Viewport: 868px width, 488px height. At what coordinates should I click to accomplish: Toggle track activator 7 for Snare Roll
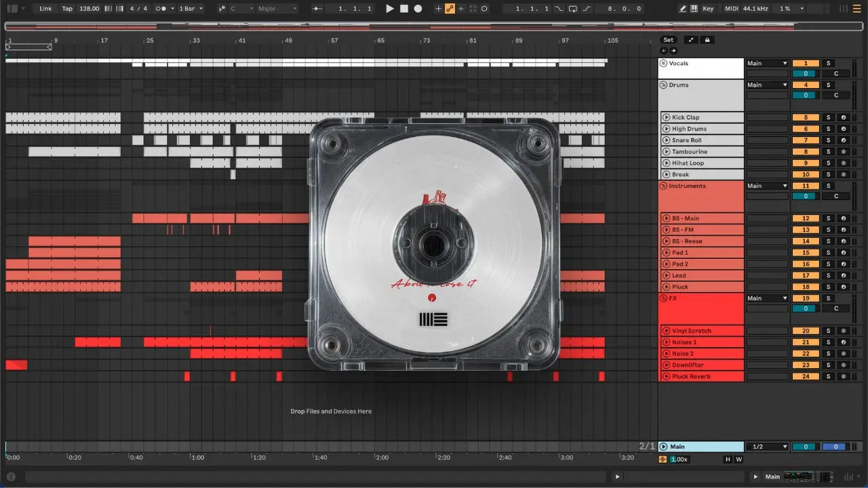(806, 140)
